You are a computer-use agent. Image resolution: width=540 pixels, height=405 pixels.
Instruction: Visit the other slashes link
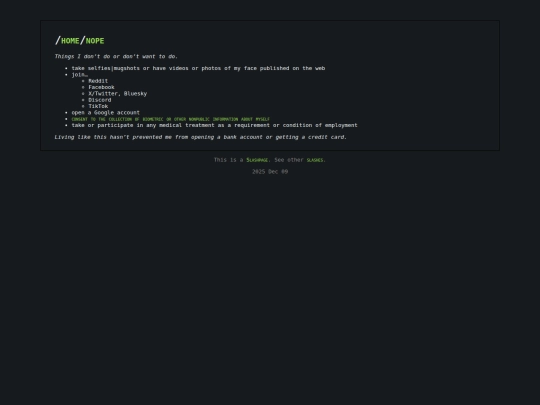tap(315, 160)
